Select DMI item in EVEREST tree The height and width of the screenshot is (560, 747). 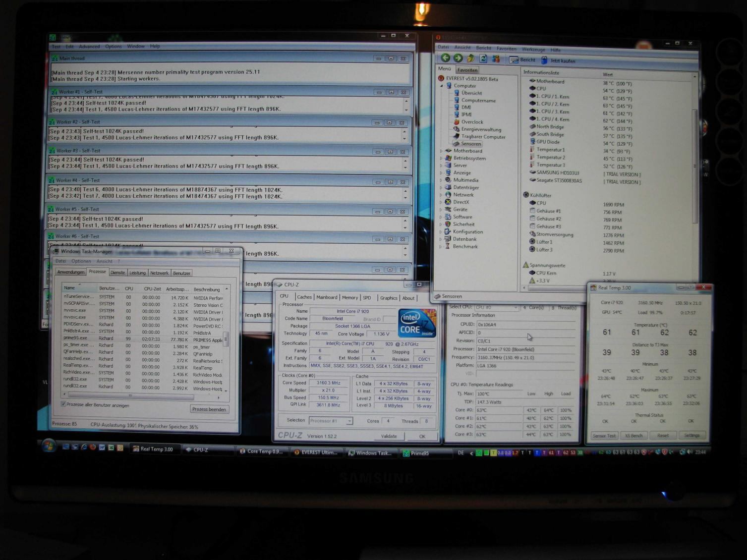click(462, 107)
